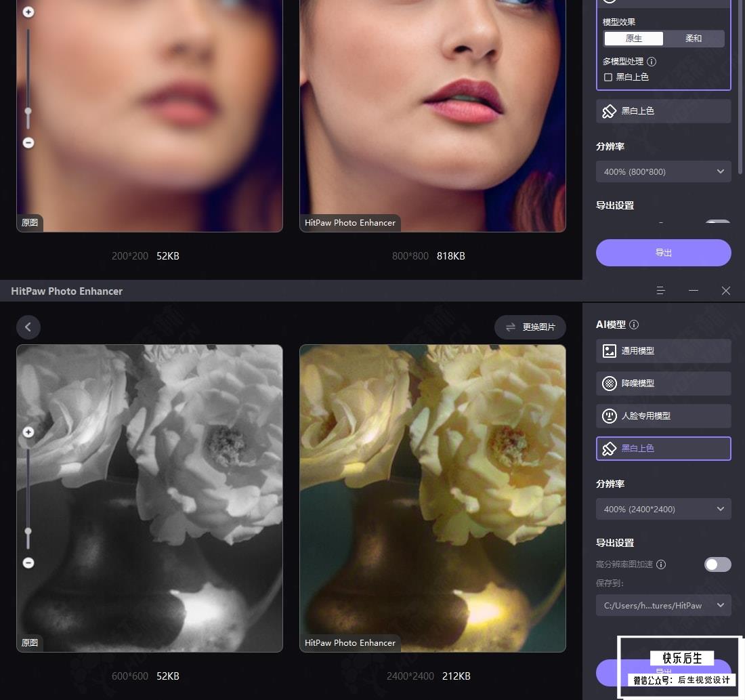This screenshot has width=745, height=700.
Task: Click the enhanced portrait preview image
Action: 432,116
